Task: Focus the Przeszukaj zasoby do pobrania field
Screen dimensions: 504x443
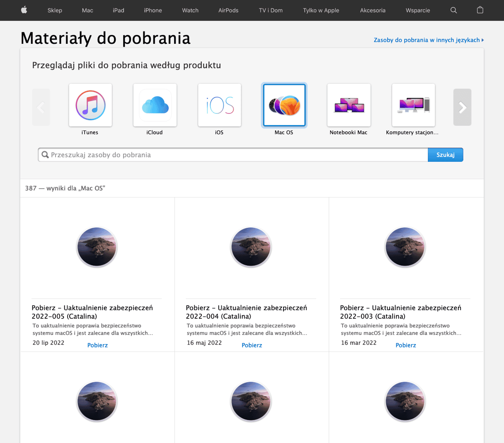Action: tap(233, 155)
